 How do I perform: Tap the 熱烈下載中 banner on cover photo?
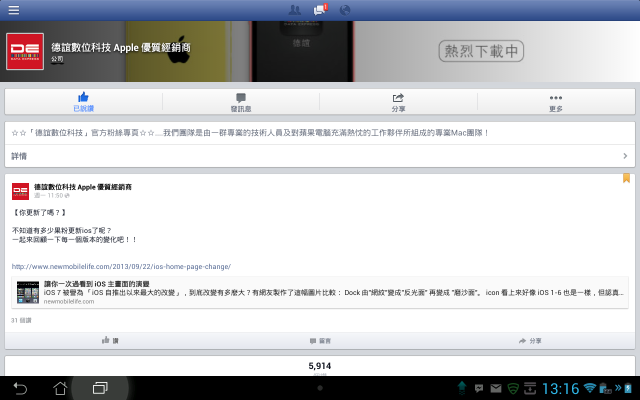(481, 51)
